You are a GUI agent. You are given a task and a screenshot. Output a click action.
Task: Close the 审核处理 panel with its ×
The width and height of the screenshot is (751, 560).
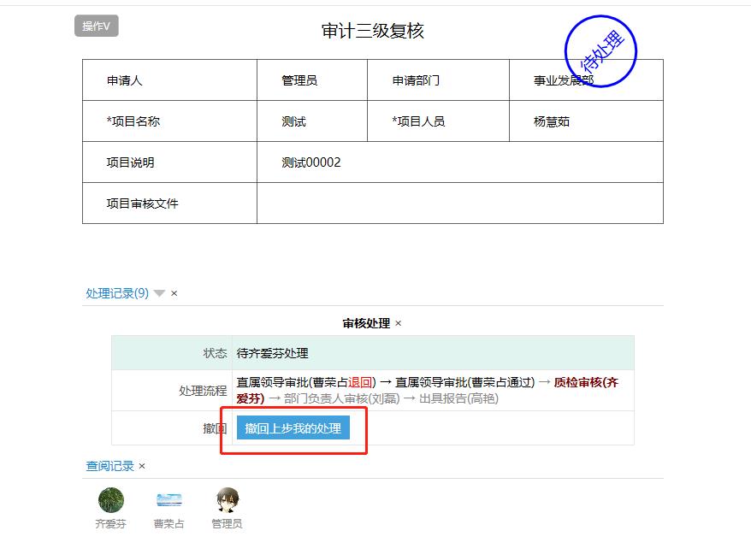(398, 323)
